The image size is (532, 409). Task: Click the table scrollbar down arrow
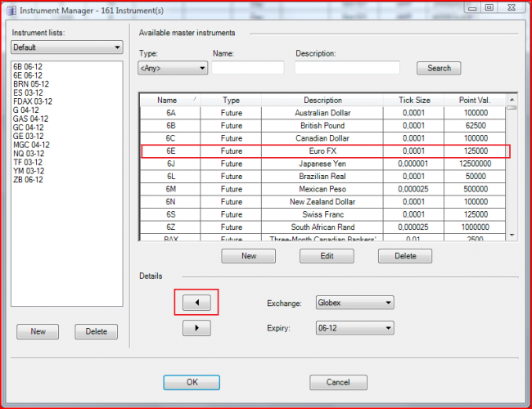point(512,235)
